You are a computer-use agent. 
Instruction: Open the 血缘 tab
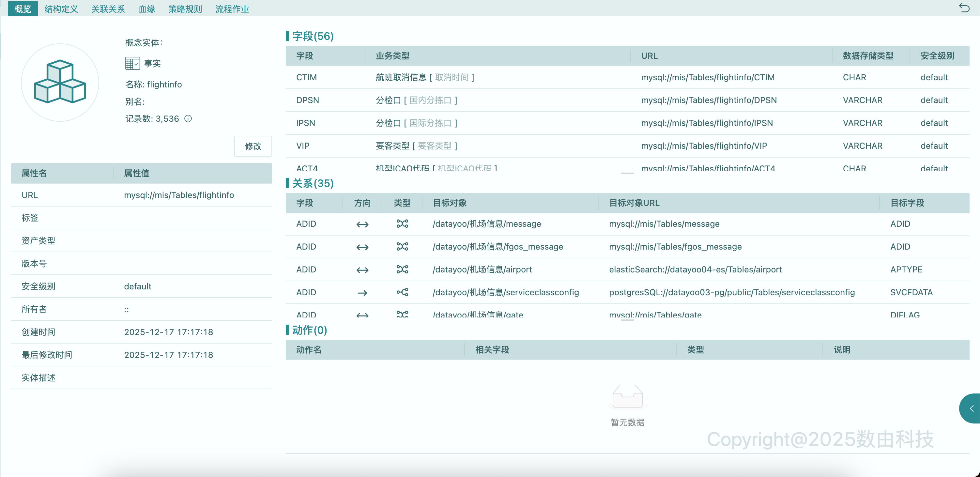146,9
